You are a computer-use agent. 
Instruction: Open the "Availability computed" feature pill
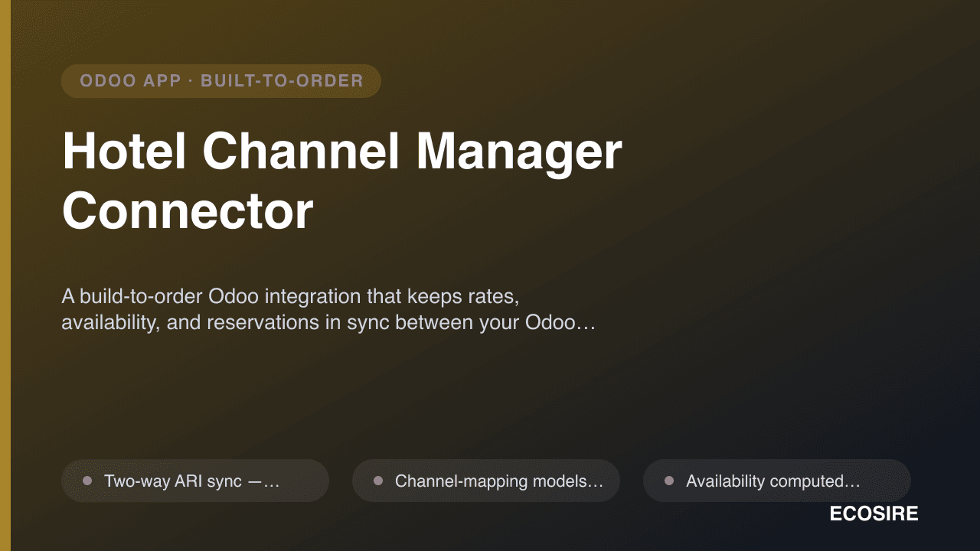[777, 481]
